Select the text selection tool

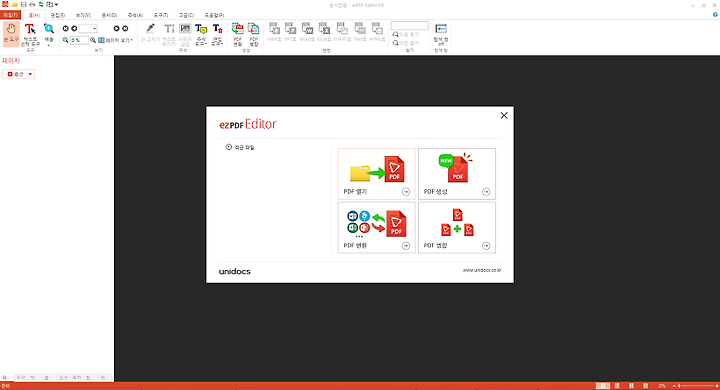pos(30,34)
